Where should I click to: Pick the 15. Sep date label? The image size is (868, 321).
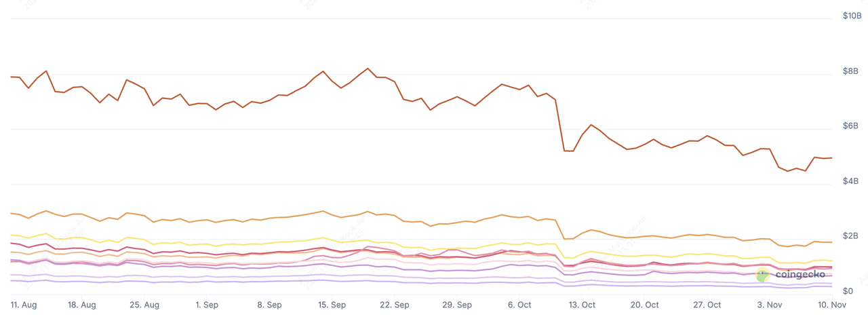pos(332,305)
